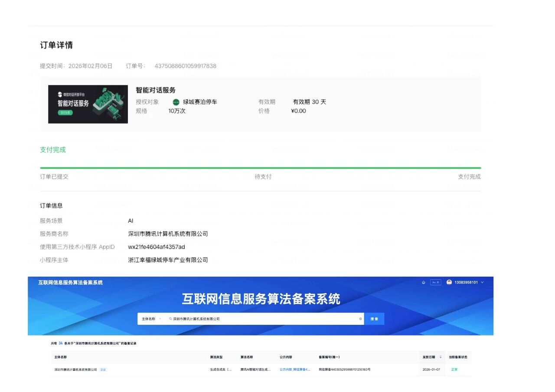Click the AI service scenario value
The image size is (555, 392).
(x=131, y=221)
